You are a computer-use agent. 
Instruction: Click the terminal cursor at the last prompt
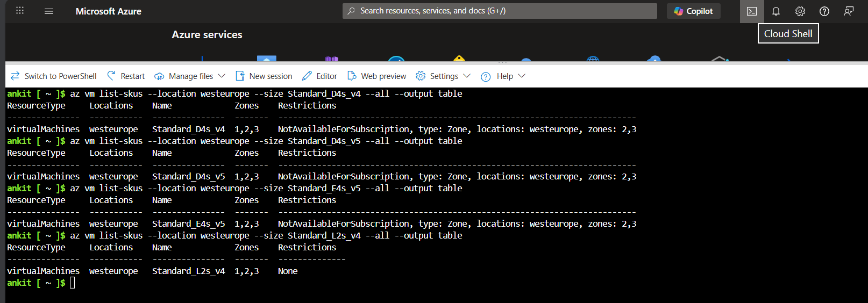(73, 283)
